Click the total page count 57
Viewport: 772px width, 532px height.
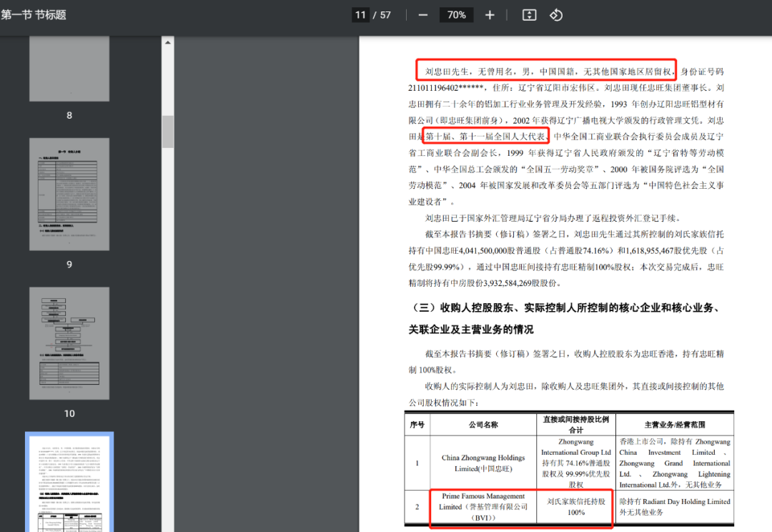click(x=385, y=15)
